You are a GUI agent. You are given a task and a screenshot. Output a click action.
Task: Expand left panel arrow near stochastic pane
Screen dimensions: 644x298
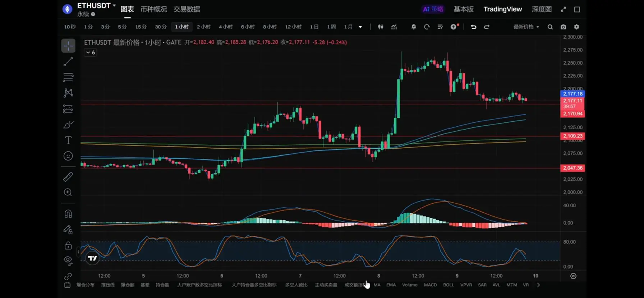coord(78,252)
